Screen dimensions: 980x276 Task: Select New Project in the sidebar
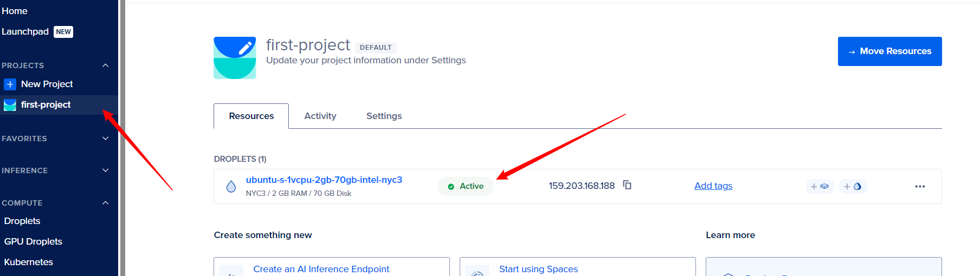47,84
